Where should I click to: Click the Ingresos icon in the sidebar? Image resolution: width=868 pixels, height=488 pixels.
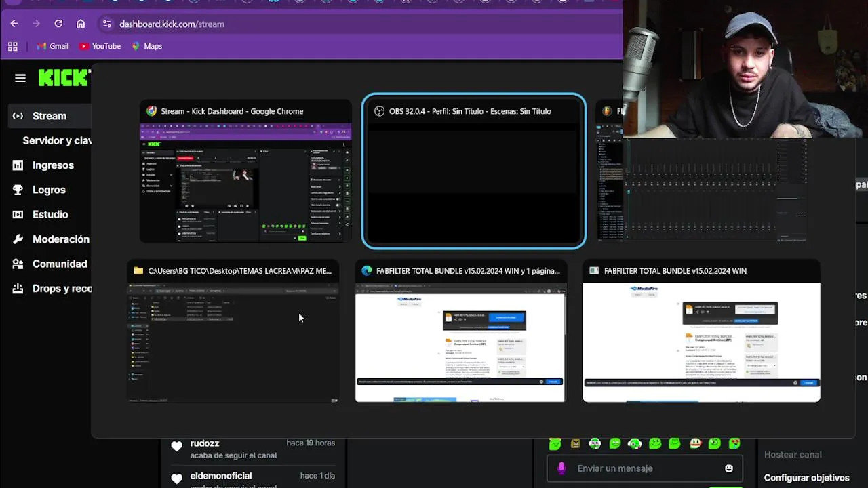[18, 165]
